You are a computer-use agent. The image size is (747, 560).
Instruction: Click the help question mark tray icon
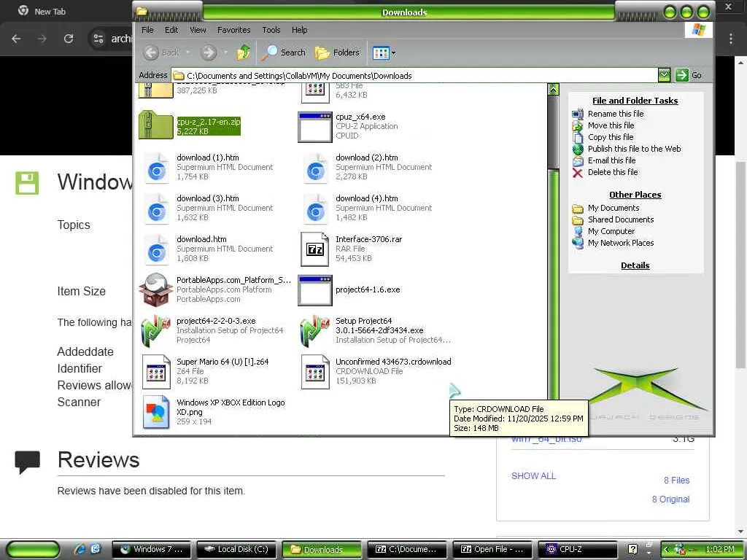tap(632, 549)
